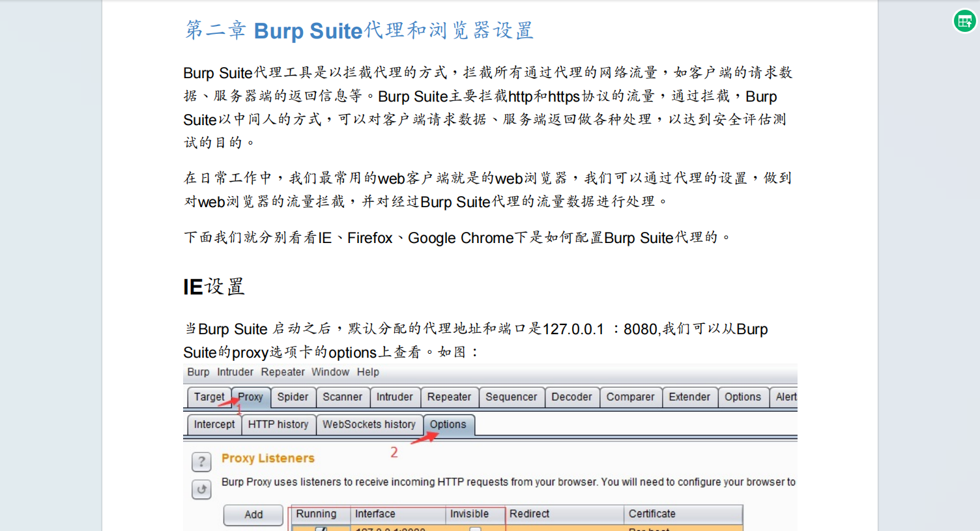Open the Repeater menu in menu bar
980x531 pixels.
[x=283, y=372]
